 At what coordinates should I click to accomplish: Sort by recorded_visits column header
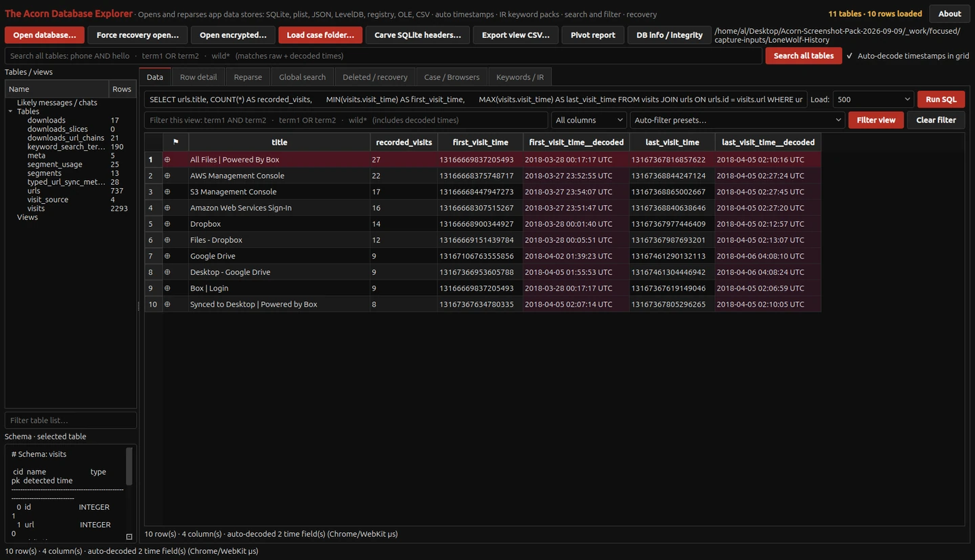pyautogui.click(x=404, y=142)
